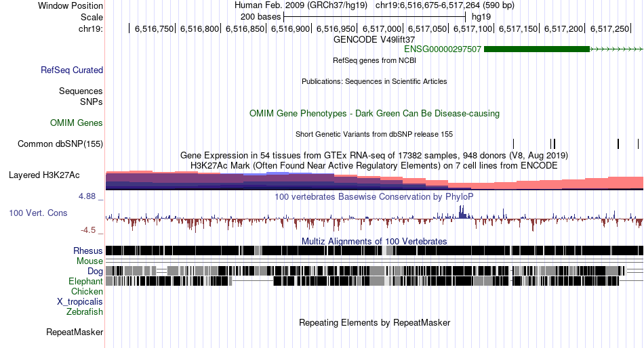Open the OMIM Genes track label
Viewport: 644px width, 348px height.
[x=77, y=123]
